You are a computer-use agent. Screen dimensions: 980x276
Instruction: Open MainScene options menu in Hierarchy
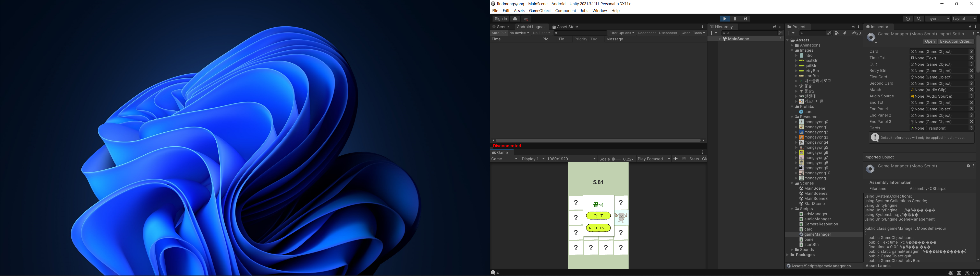780,39
